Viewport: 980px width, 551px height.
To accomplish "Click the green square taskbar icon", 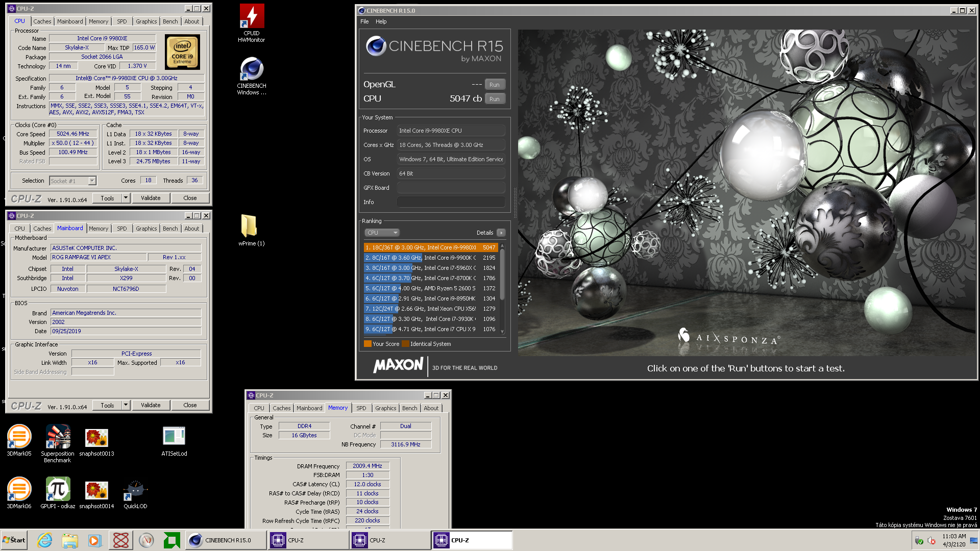I will (172, 540).
